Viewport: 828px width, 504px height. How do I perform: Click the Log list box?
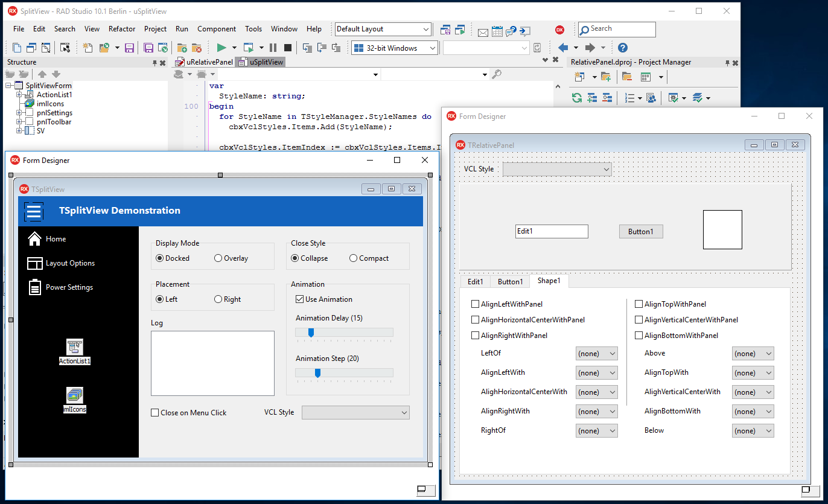click(x=212, y=363)
